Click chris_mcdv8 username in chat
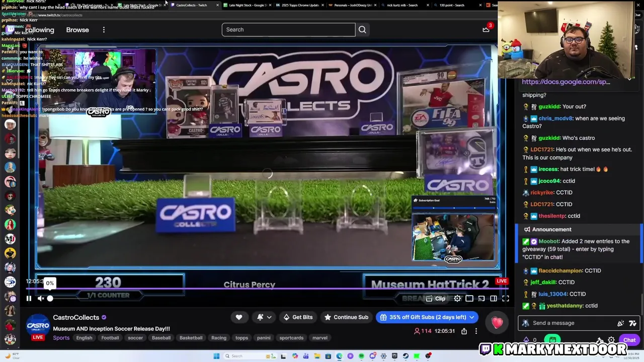The height and width of the screenshot is (362, 644). tap(555, 119)
